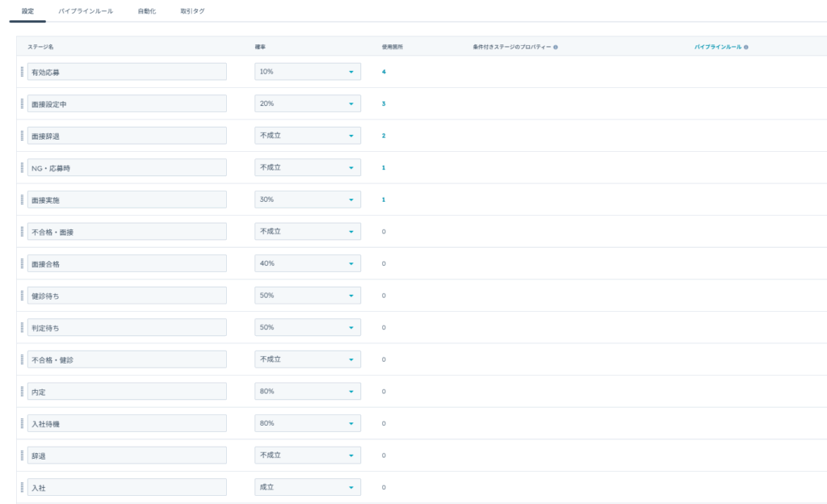This screenshot has height=504, width=827.
Task: Expand 面接実施 probability dropdown showing 30%
Action: click(308, 199)
